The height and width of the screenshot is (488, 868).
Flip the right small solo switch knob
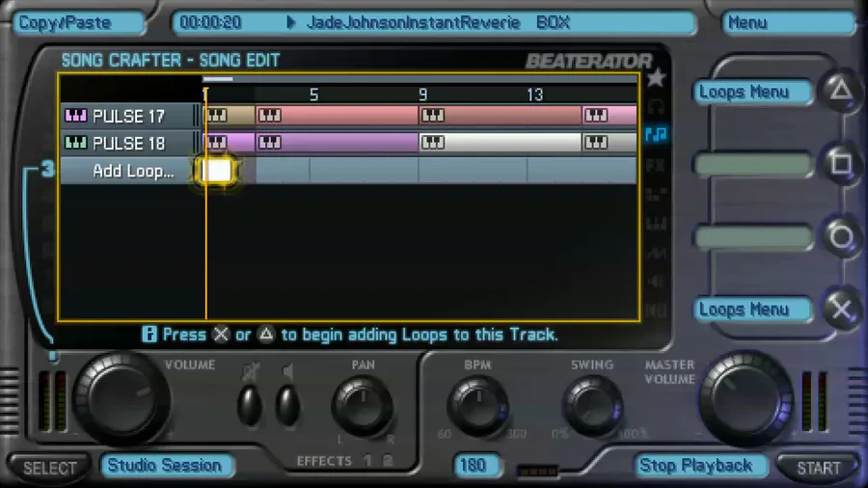287,405
